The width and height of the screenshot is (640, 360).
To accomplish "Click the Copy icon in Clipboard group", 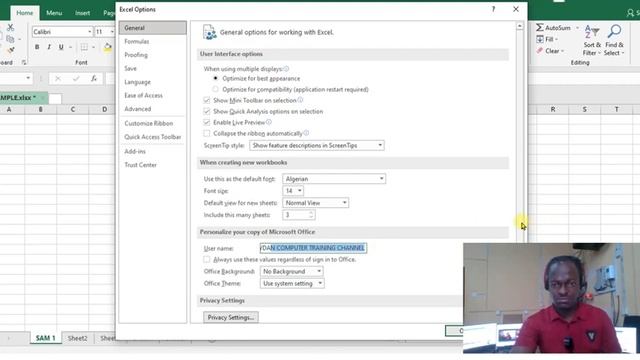I will point(10,39).
